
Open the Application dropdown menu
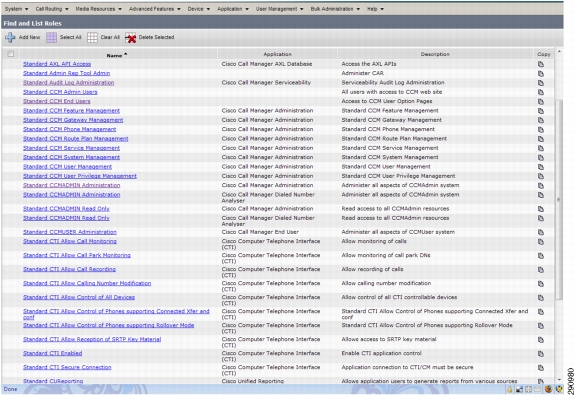tap(233, 9)
